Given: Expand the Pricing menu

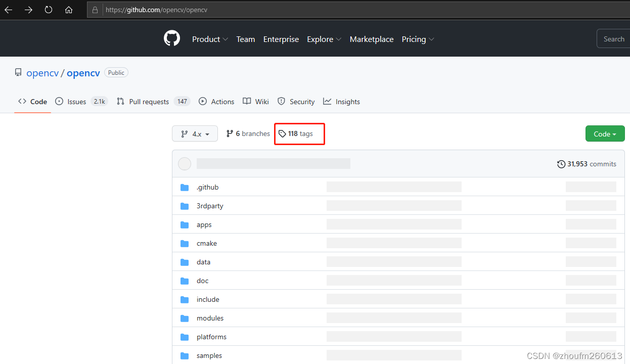Looking at the screenshot, I should 418,39.
